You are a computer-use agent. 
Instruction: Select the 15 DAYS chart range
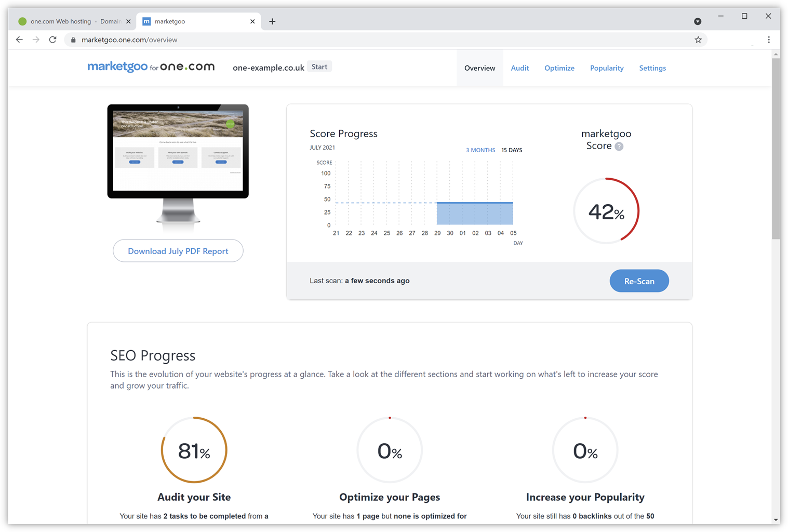512,150
